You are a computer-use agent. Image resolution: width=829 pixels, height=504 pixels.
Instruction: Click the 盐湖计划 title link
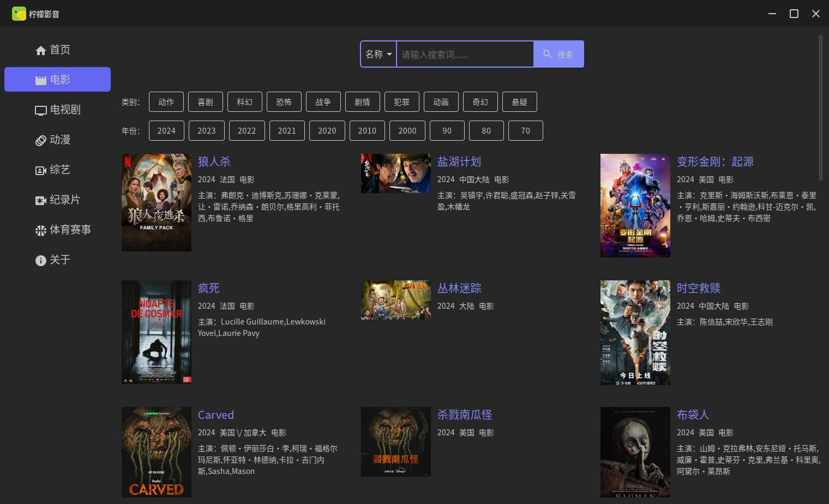[x=459, y=161]
